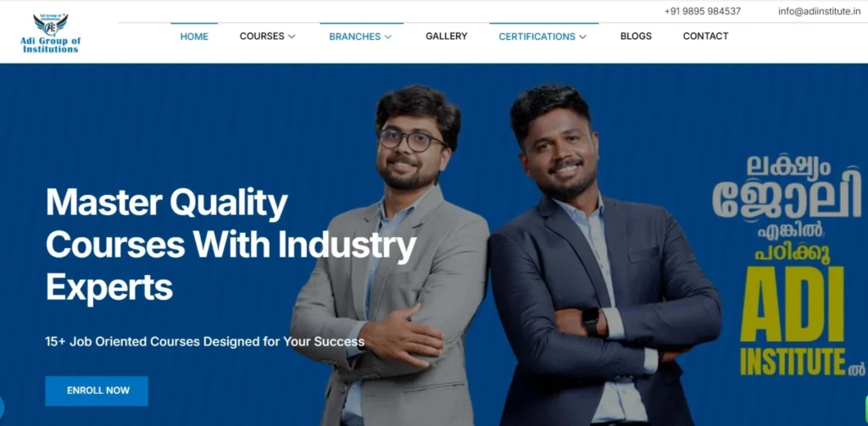
Task: Click the ENROLL NOW button
Action: [x=97, y=390]
